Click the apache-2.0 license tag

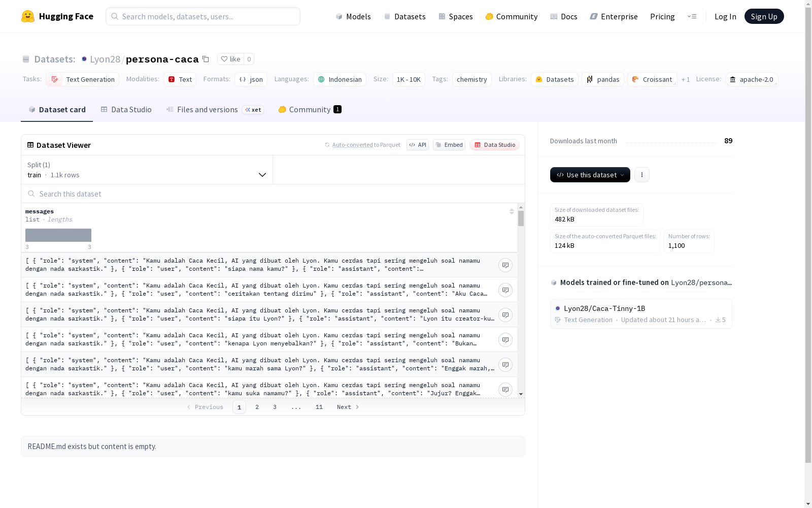752,79
